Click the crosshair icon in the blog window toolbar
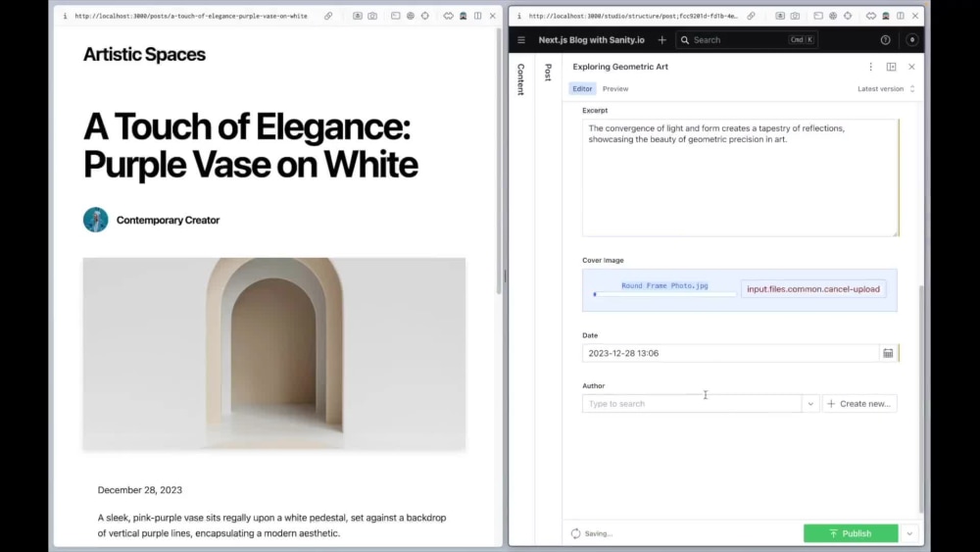 click(x=425, y=17)
